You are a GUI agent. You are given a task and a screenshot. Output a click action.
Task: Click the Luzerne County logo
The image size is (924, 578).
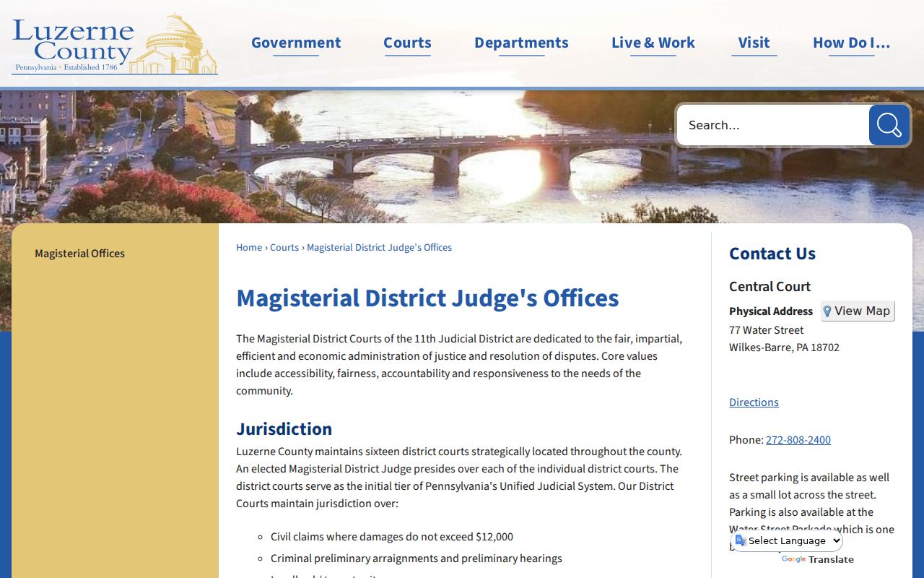point(115,43)
